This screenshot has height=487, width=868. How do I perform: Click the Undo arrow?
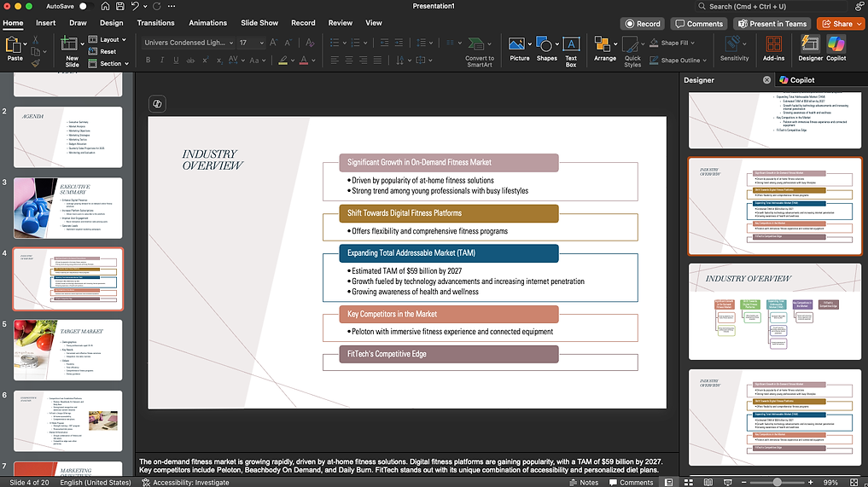135,6
